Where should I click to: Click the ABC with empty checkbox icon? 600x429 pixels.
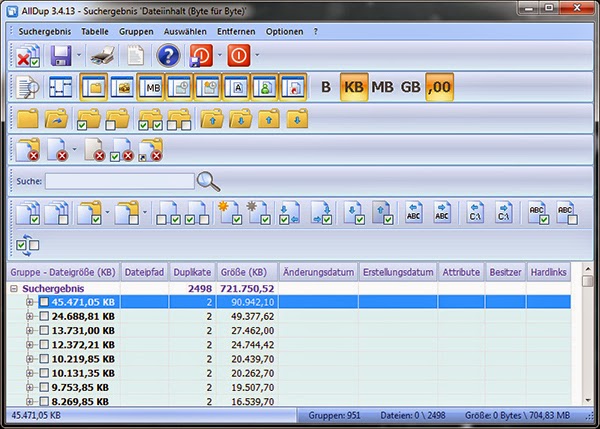(567, 213)
